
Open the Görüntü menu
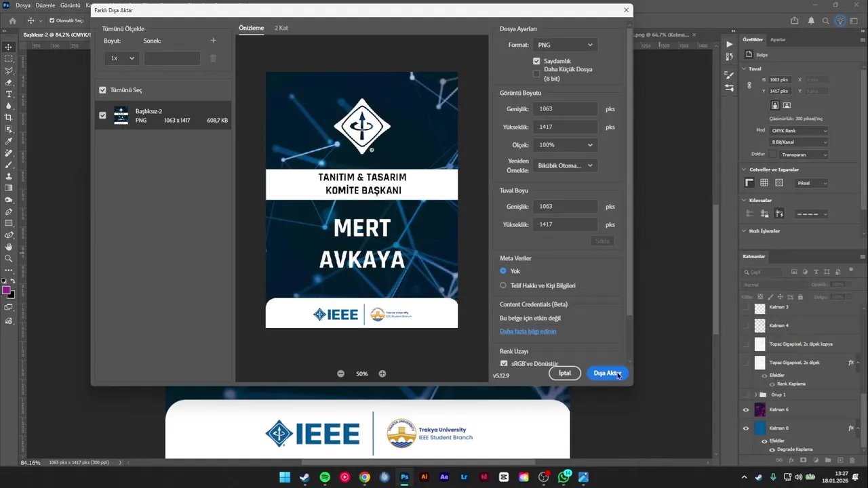coord(70,5)
